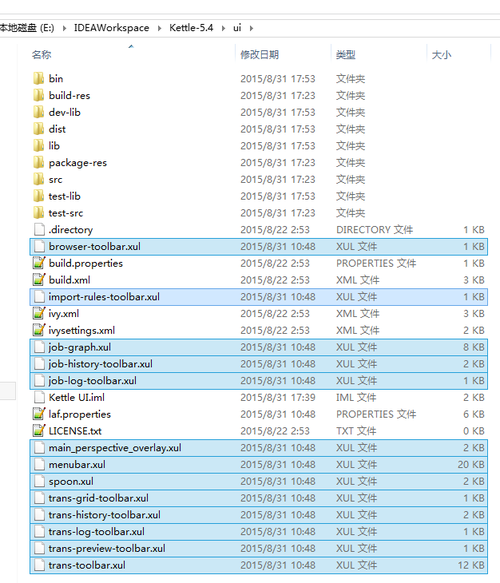The image size is (500, 583).
Task: Click the trans-toolbar.xul file icon
Action: click(x=39, y=565)
